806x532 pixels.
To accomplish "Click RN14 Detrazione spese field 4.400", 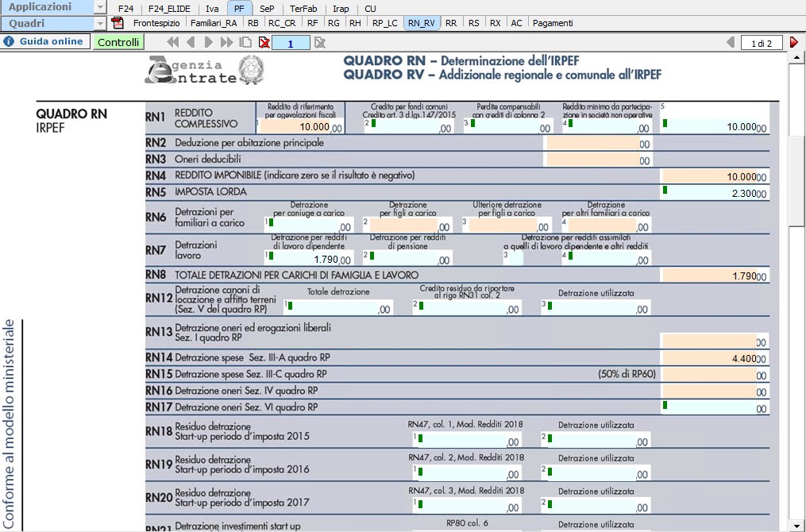I will [x=709, y=358].
